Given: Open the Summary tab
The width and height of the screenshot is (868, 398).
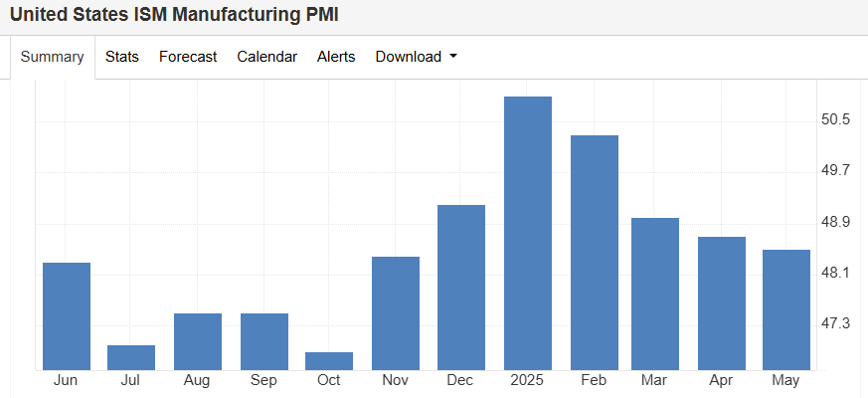Looking at the screenshot, I should (53, 57).
